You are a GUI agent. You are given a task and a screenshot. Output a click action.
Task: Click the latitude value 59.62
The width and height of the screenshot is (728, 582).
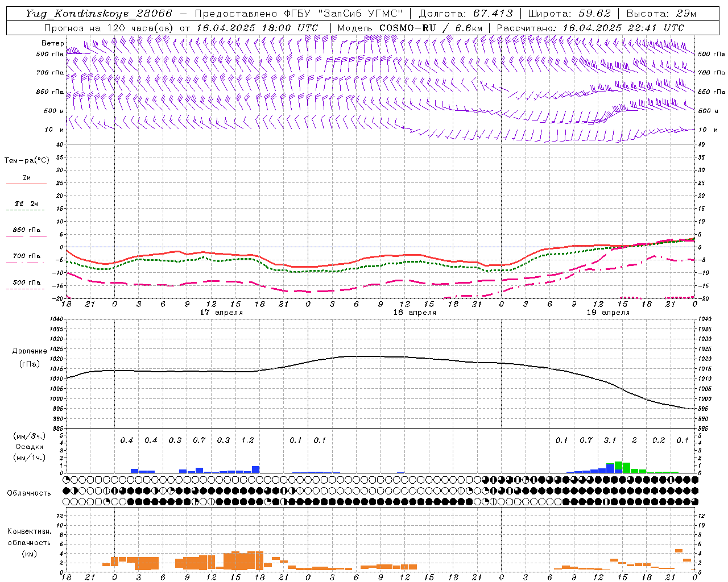click(x=594, y=14)
